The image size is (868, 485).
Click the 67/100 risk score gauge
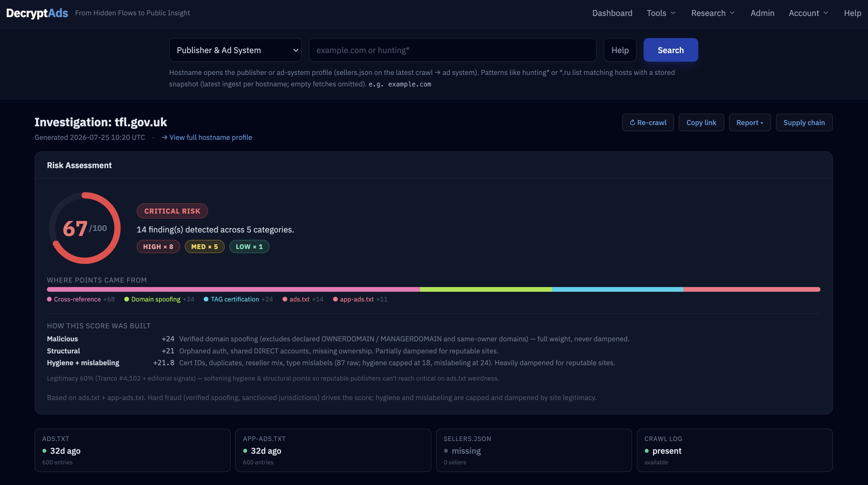click(x=84, y=228)
